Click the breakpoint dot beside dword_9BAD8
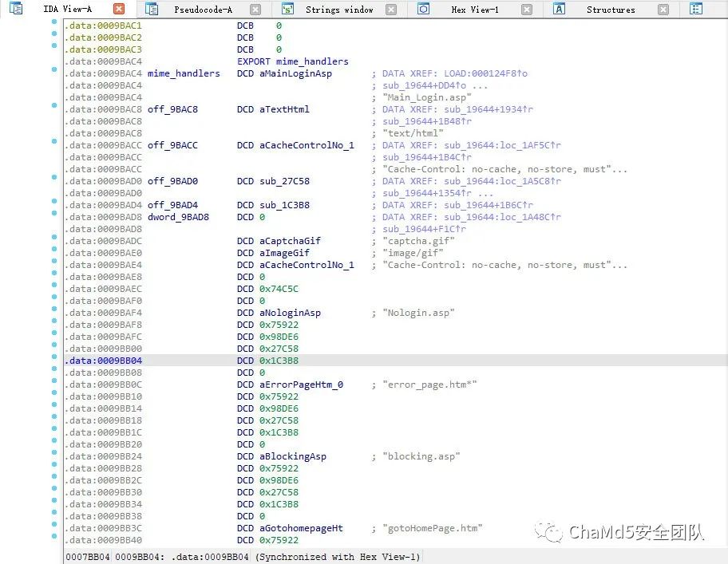The image size is (728, 564). click(54, 213)
